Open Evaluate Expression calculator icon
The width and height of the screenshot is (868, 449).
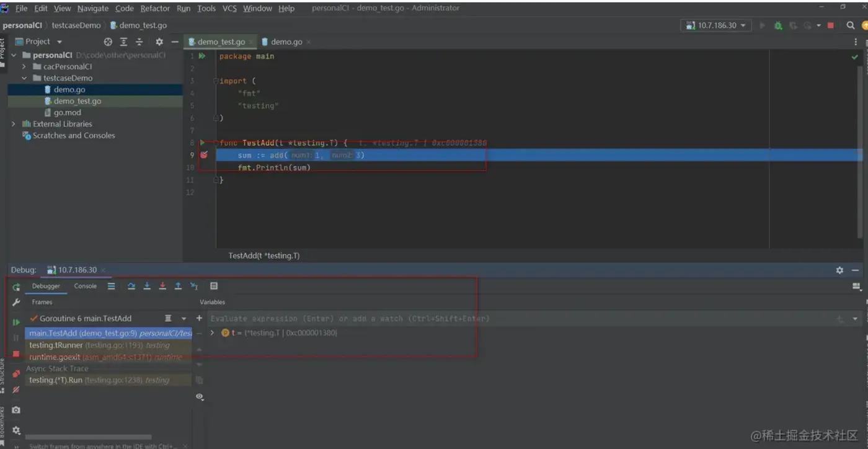[x=214, y=286]
